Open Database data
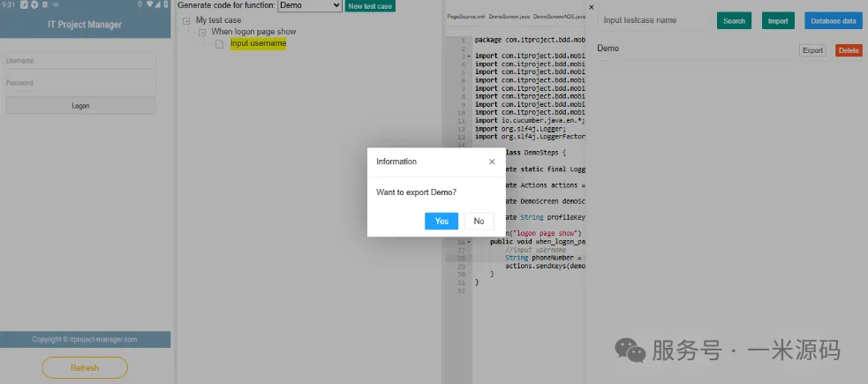868x384 pixels. pyautogui.click(x=834, y=21)
